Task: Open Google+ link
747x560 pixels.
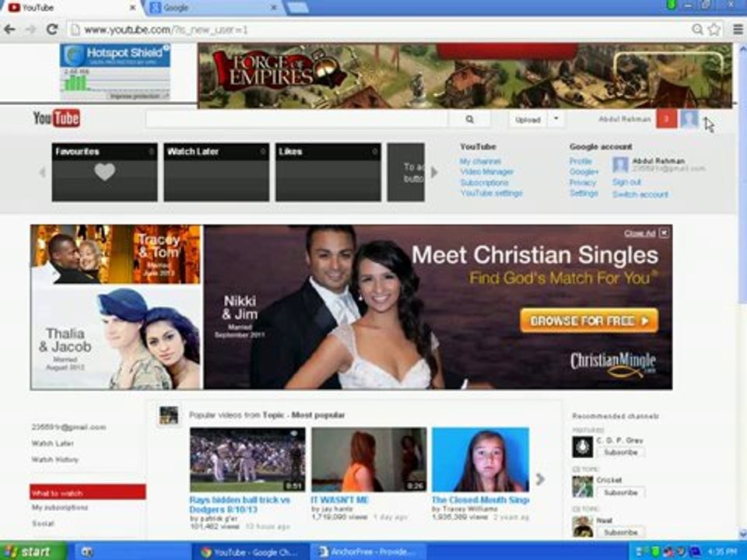Action: point(584,171)
